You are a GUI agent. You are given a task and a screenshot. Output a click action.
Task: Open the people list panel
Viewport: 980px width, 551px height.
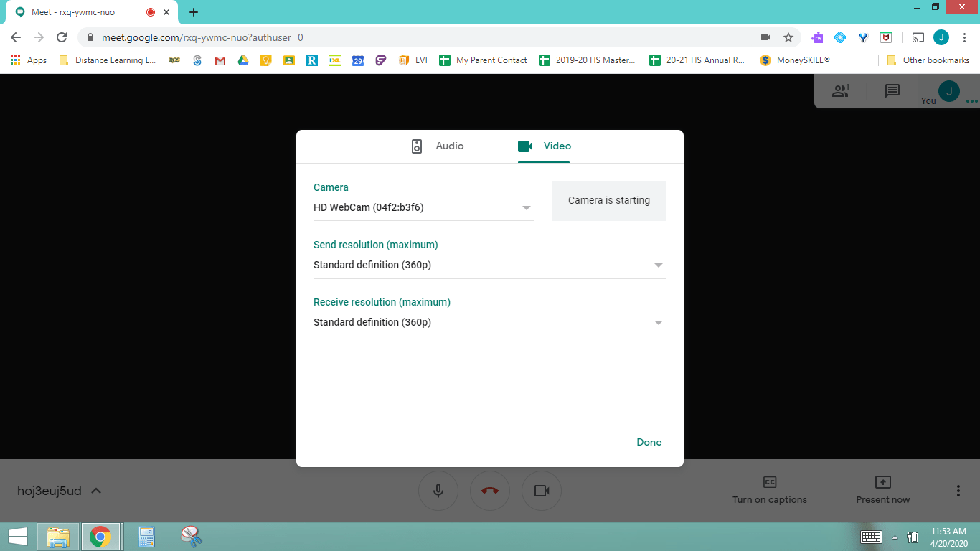coord(840,91)
